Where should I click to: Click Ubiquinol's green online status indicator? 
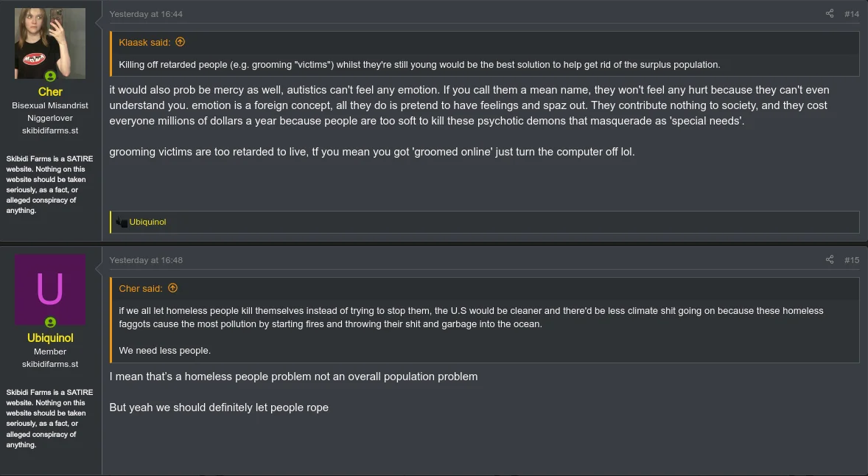pyautogui.click(x=50, y=323)
